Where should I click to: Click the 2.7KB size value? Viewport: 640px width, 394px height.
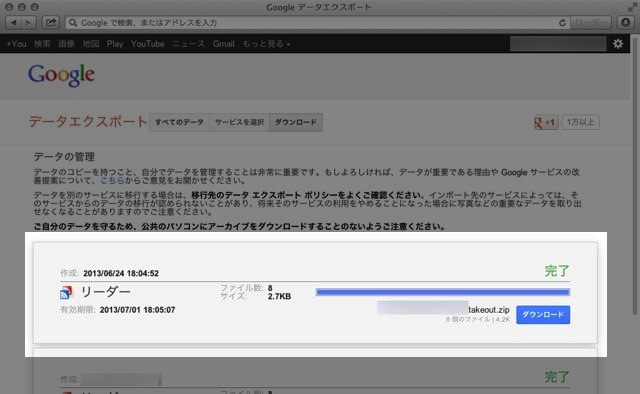pyautogui.click(x=280, y=296)
